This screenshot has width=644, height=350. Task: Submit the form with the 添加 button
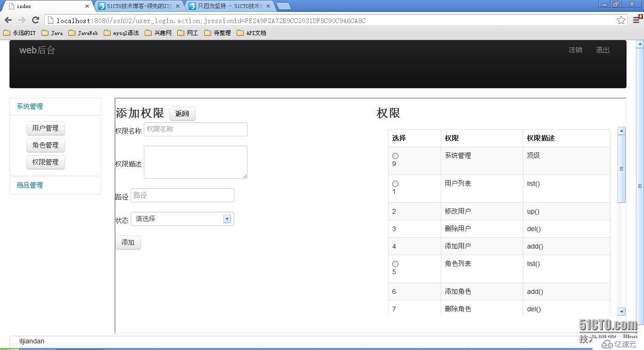(128, 242)
